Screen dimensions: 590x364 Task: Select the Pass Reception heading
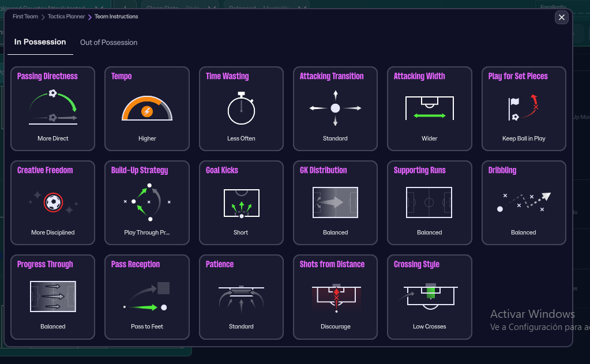click(x=136, y=264)
